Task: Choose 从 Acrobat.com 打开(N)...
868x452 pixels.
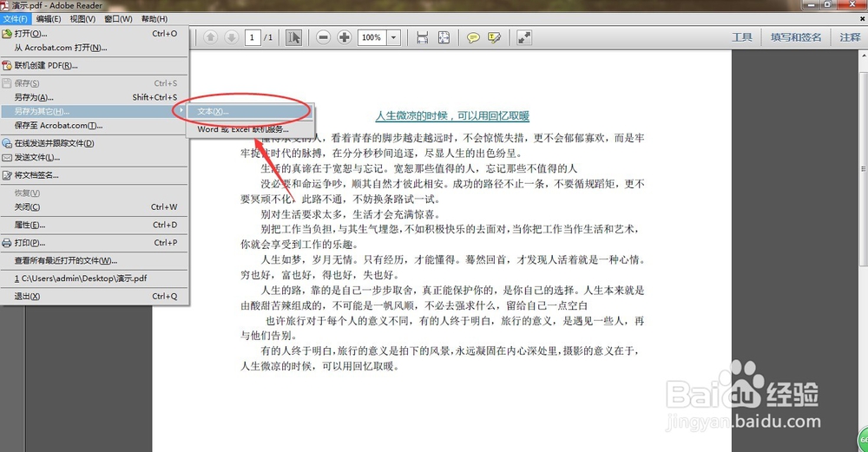Action: 94,48
